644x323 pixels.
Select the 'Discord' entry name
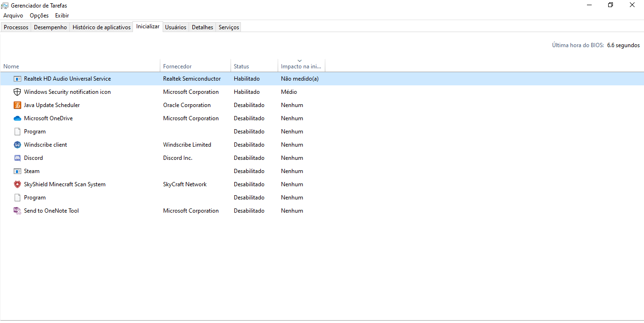[33, 158]
